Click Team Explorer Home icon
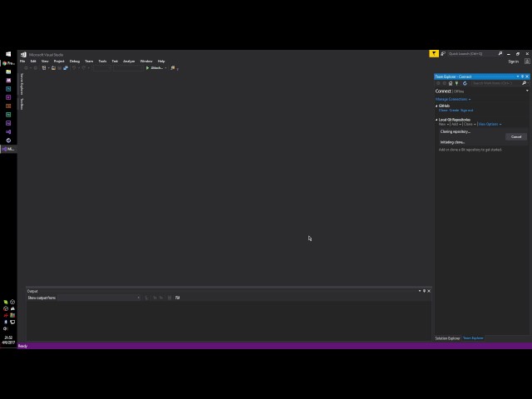Viewport: 532px width, 399px height. pos(451,83)
